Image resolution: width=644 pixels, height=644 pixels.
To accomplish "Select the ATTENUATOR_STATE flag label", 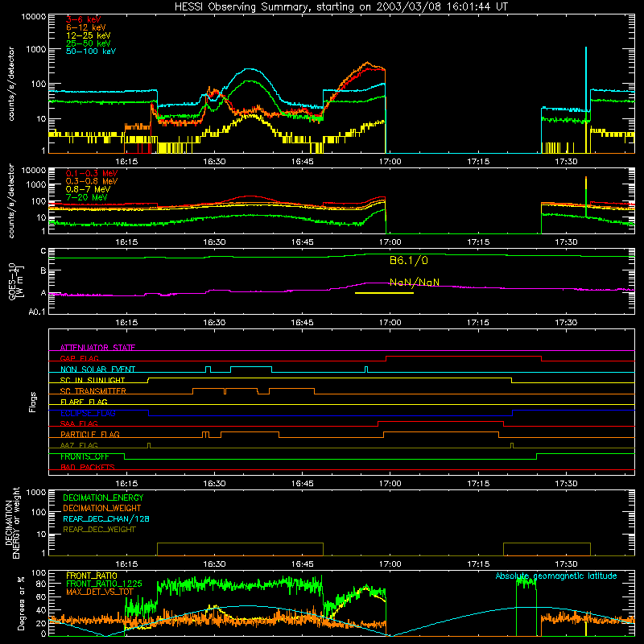I will [97, 348].
